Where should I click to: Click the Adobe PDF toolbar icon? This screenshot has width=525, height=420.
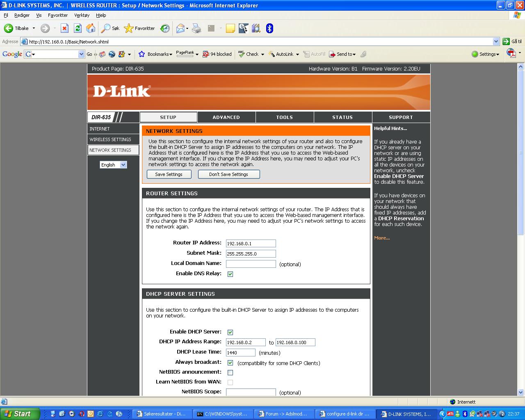511,53
